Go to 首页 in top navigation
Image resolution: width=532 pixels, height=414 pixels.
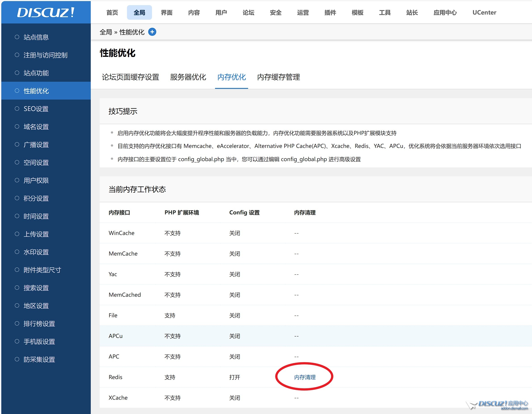[x=112, y=13]
